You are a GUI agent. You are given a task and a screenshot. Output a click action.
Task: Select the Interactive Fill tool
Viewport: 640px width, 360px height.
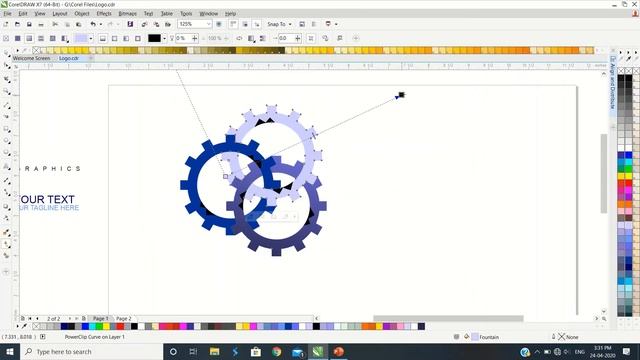click(x=7, y=244)
